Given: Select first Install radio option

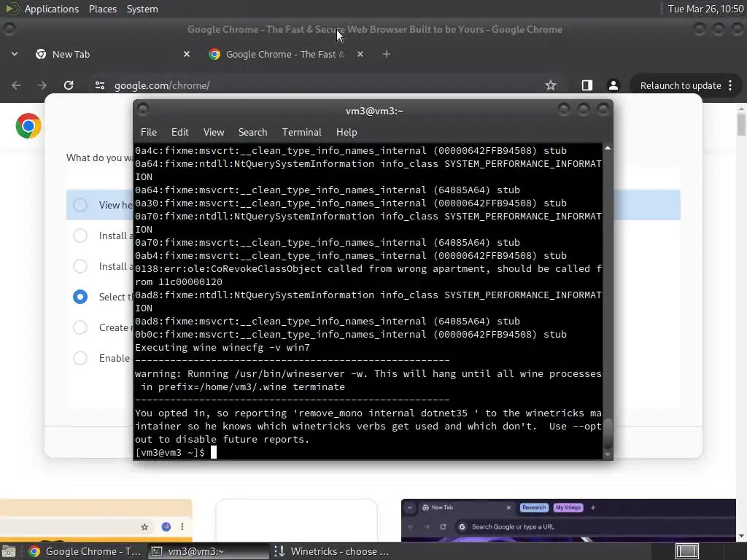Looking at the screenshot, I should 80,236.
